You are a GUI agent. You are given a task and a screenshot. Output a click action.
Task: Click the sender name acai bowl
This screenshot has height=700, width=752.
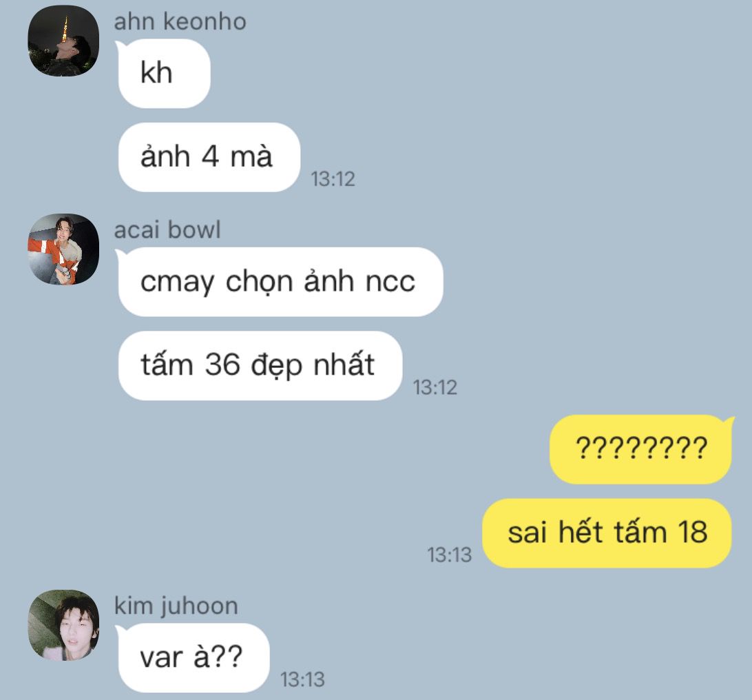[x=167, y=230]
